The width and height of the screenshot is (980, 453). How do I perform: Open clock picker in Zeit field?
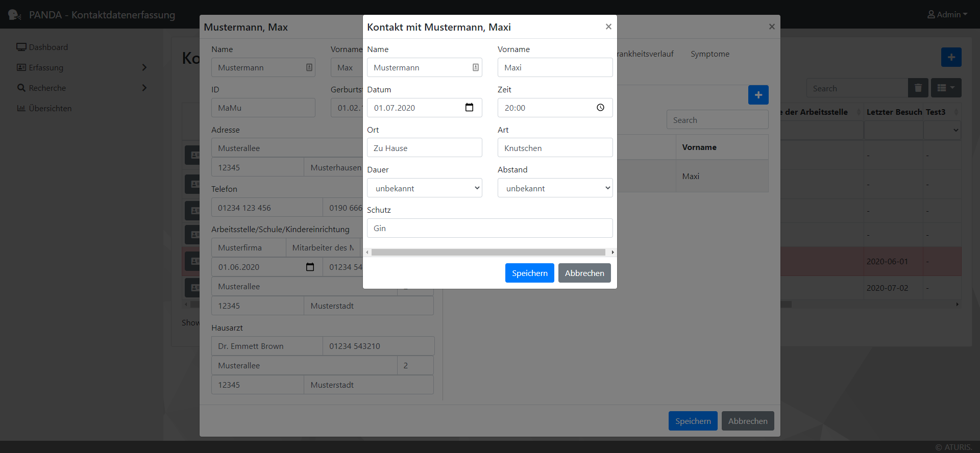(x=600, y=108)
